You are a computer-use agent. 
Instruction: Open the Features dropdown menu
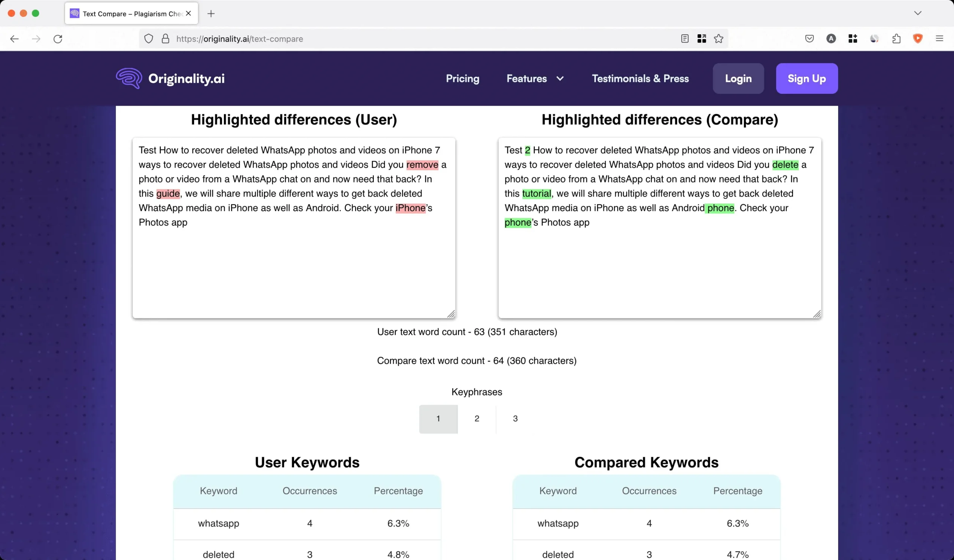click(x=534, y=79)
